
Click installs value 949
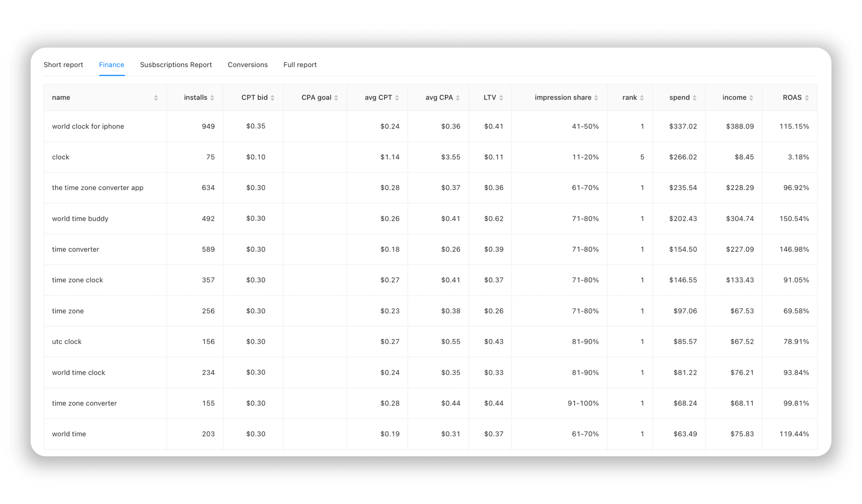(208, 126)
